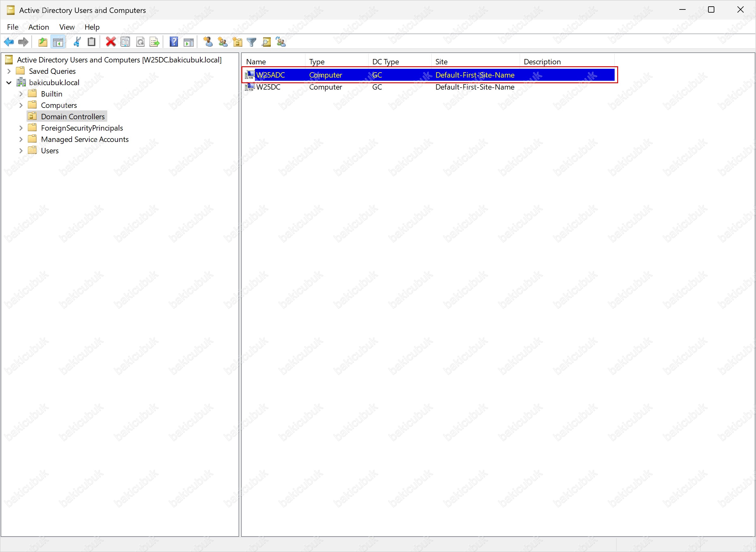Create new user with toolbar icon

tap(208, 42)
